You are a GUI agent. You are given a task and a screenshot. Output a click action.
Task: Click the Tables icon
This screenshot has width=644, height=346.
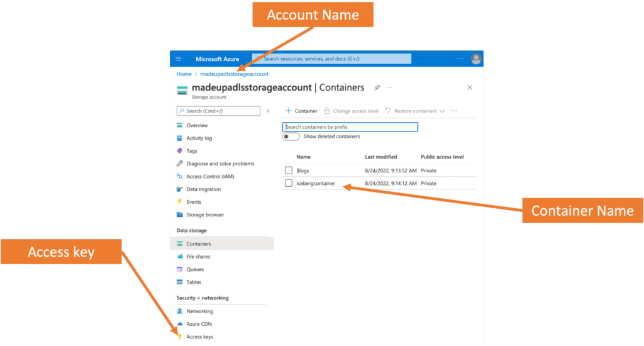pos(179,282)
